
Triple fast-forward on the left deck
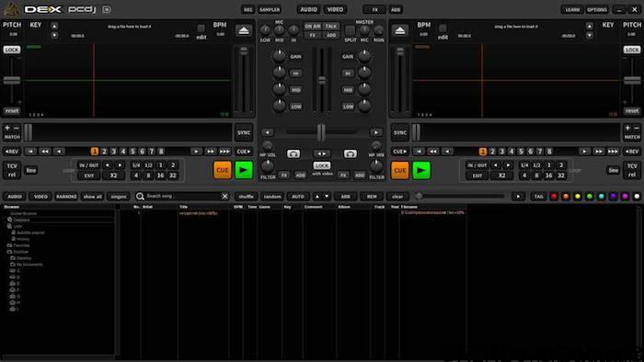point(224,152)
